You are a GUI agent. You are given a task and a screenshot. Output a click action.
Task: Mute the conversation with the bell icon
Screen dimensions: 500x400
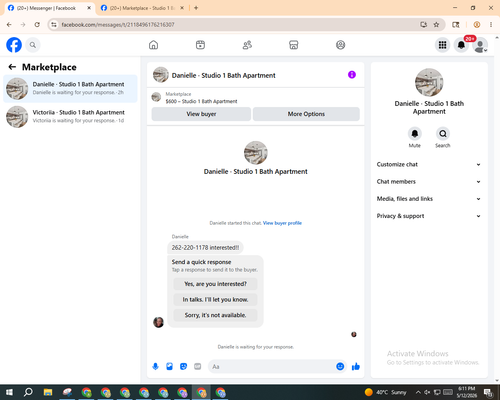415,134
